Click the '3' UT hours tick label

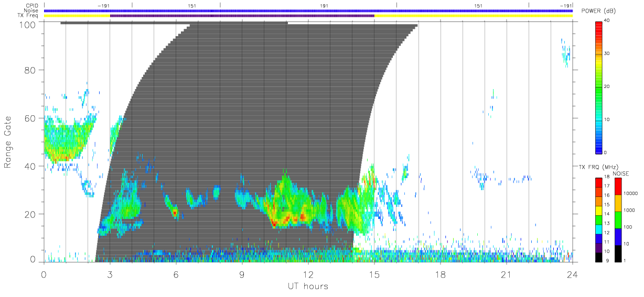tap(110, 274)
